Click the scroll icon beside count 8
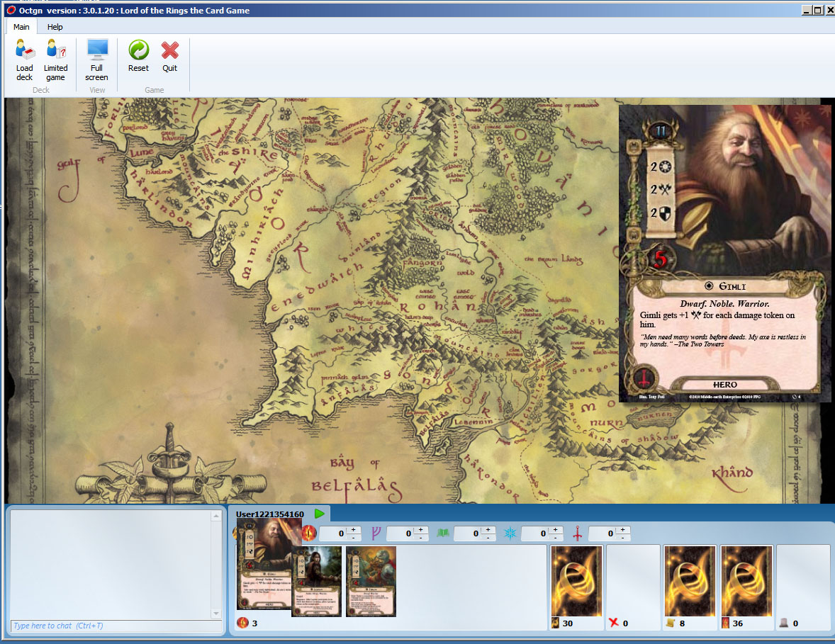Viewport: 835px width, 644px height. pos(671,623)
